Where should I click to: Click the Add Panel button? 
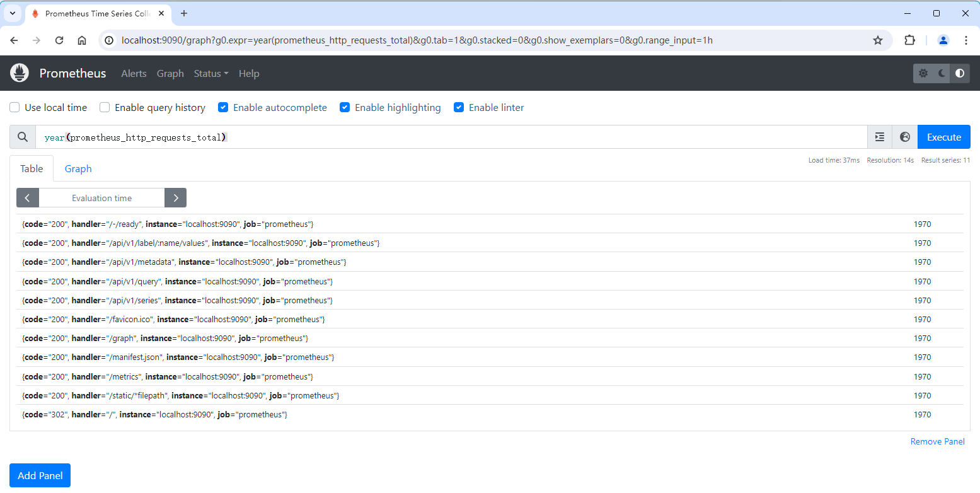pos(40,475)
